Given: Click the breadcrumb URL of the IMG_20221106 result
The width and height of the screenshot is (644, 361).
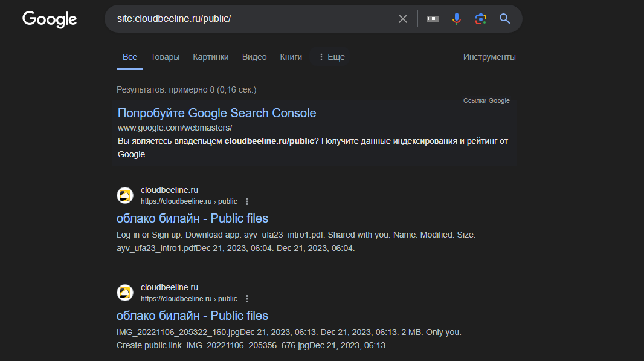Looking at the screenshot, I should click(189, 299).
